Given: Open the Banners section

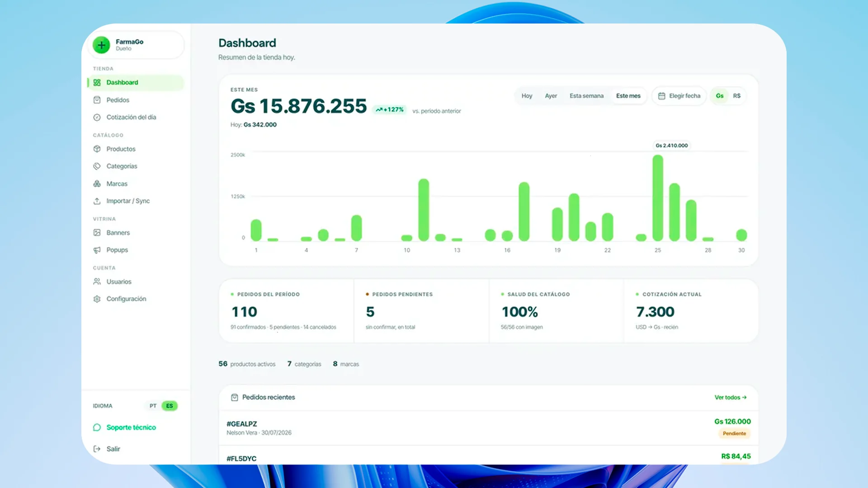Looking at the screenshot, I should 136,232.
